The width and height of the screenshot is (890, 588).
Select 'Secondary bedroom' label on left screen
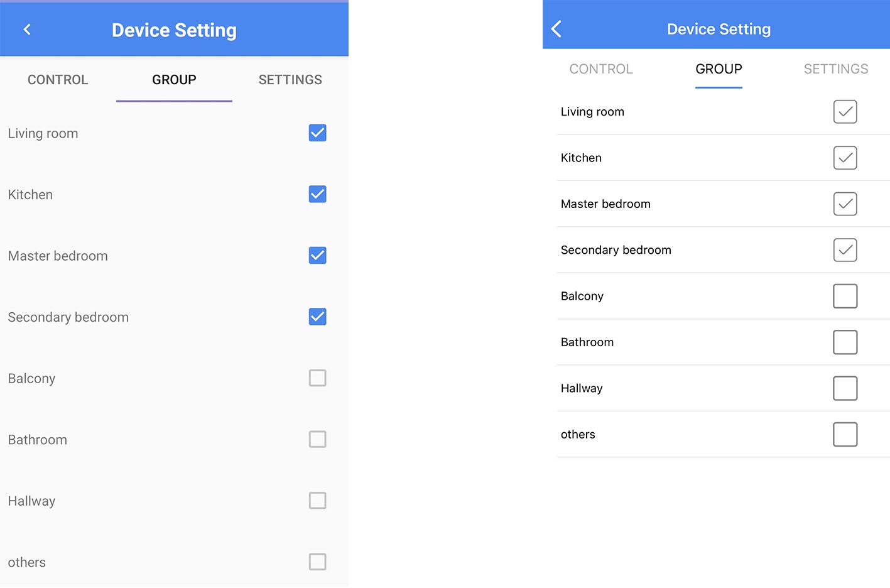pyautogui.click(x=68, y=317)
